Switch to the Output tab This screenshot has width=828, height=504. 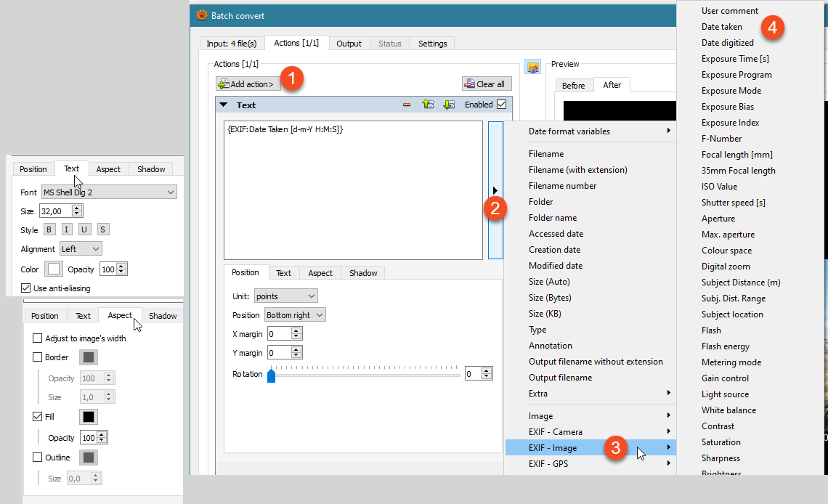click(x=349, y=44)
